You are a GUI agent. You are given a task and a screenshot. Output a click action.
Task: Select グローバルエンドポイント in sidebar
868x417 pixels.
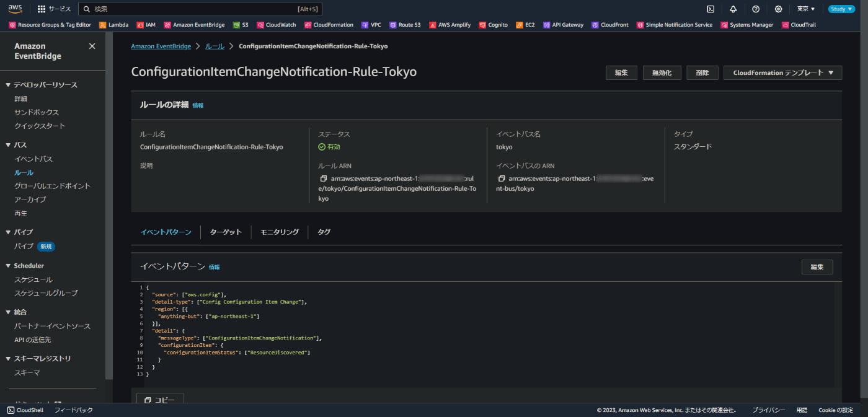(52, 186)
